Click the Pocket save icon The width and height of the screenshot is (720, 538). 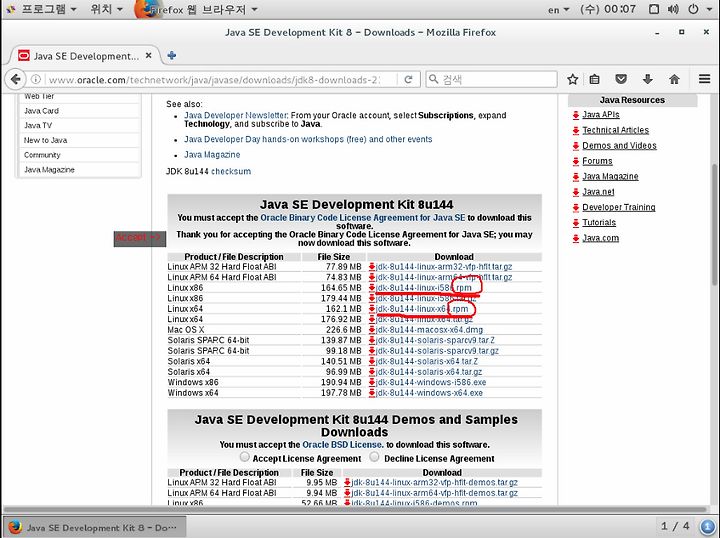click(621, 79)
